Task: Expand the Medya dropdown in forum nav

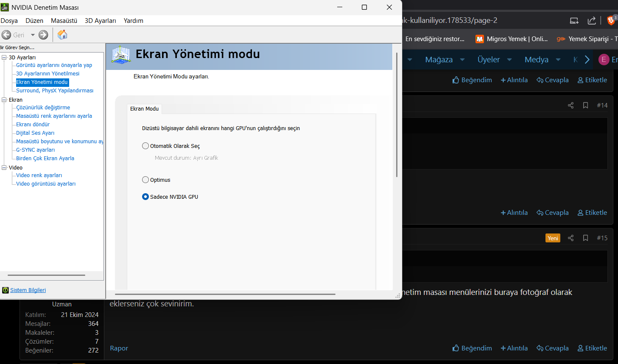Action: tap(558, 60)
